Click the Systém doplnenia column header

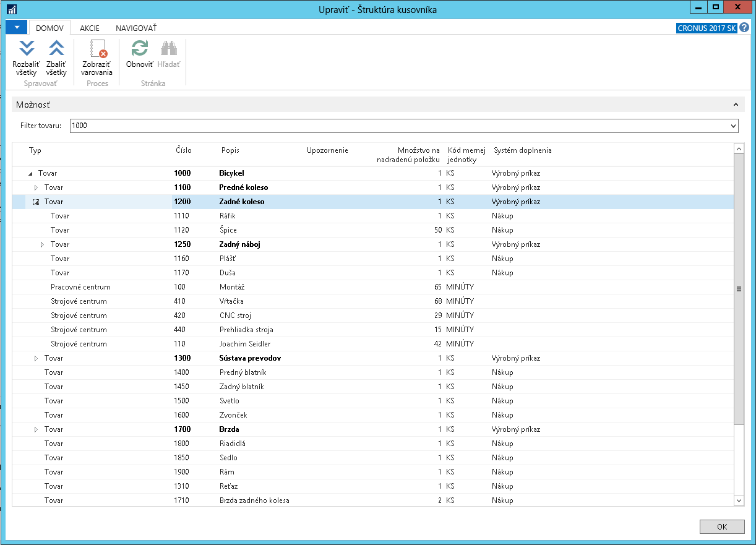click(522, 150)
